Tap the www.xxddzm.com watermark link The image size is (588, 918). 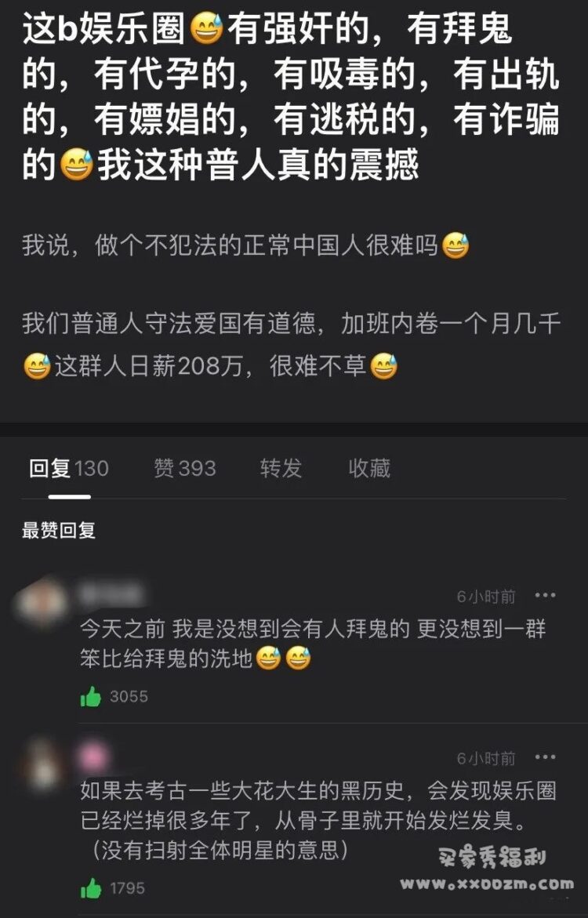pos(488,884)
